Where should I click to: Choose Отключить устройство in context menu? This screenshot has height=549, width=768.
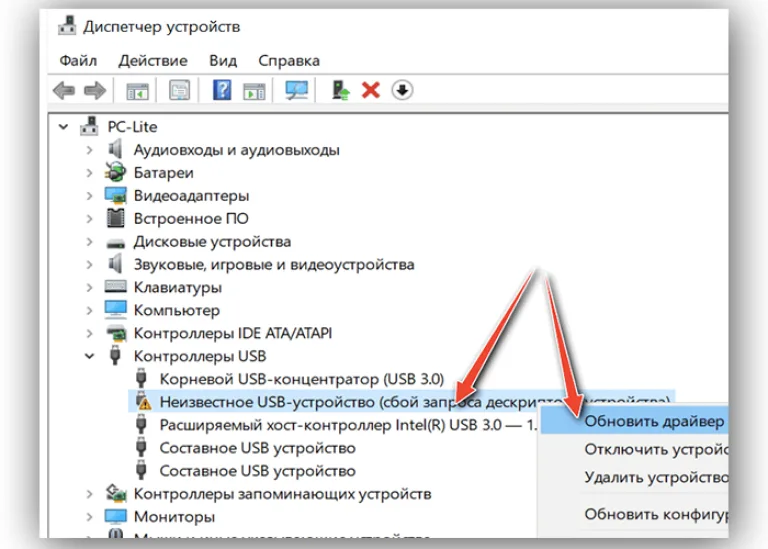pos(633,449)
